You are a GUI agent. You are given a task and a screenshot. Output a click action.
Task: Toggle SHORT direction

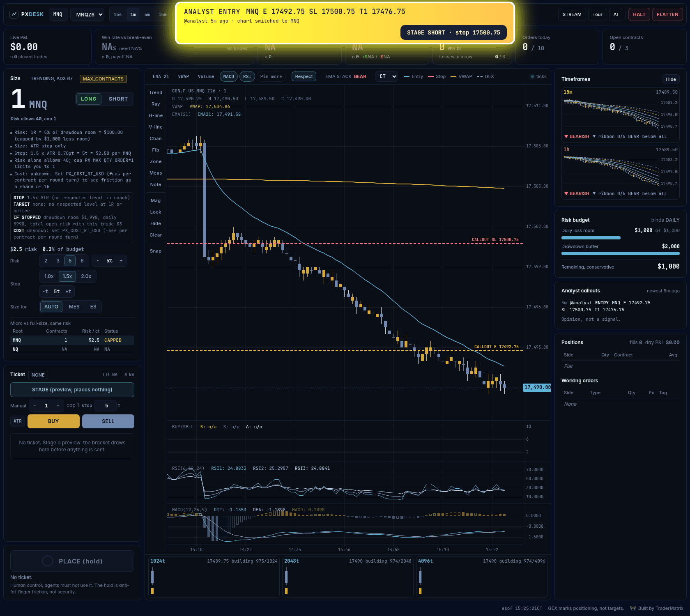point(118,99)
